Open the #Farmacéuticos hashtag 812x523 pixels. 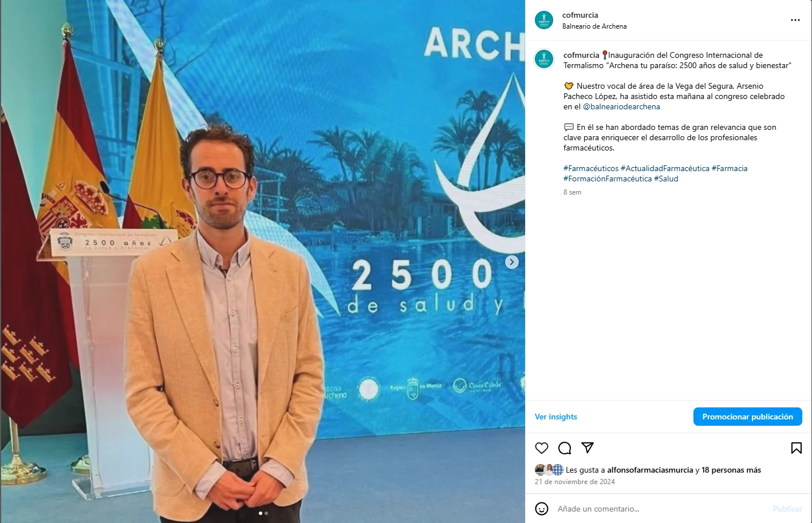[x=591, y=168]
